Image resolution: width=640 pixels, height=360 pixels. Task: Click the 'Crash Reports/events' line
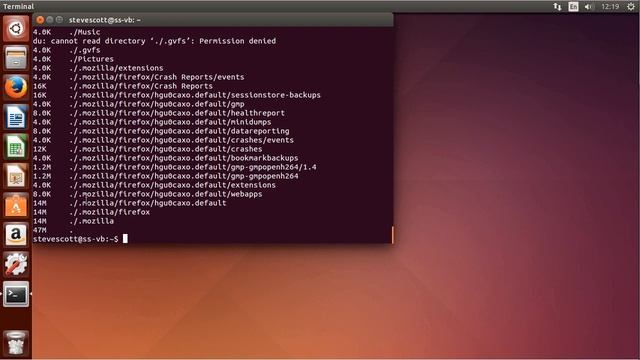[139, 77]
